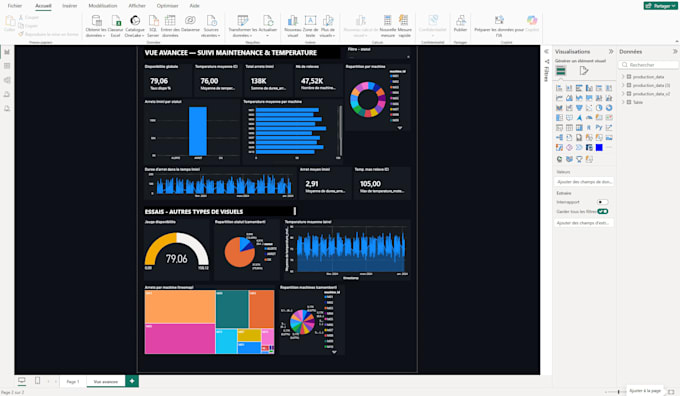The width and height of the screenshot is (680, 396).
Task: Open the Report view from left sidebar
Action: (7, 52)
